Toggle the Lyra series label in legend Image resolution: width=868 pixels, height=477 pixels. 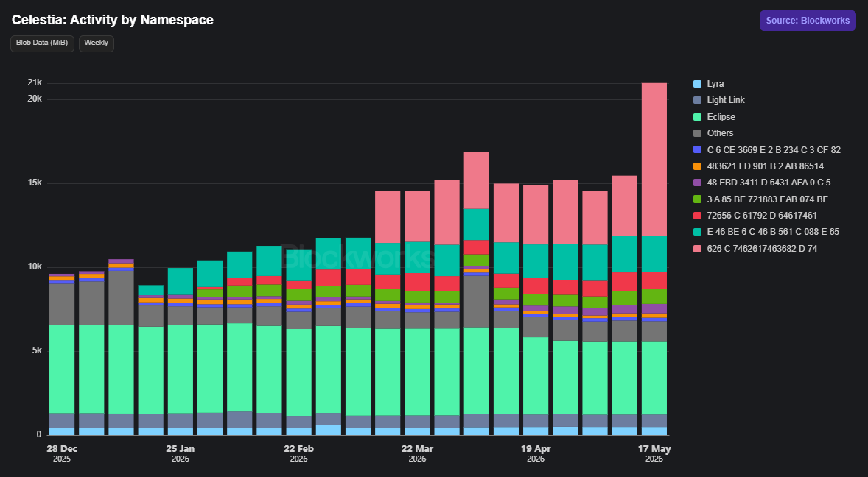pos(715,84)
